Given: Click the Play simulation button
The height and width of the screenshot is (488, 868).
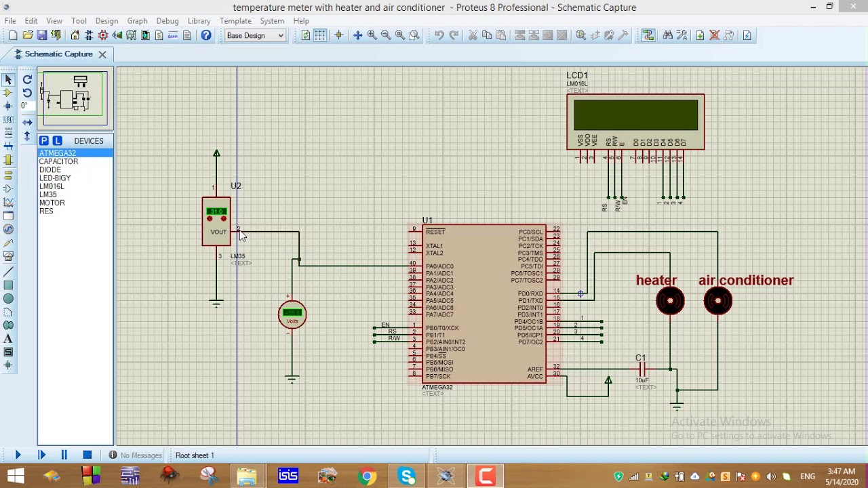Looking at the screenshot, I should (x=18, y=455).
